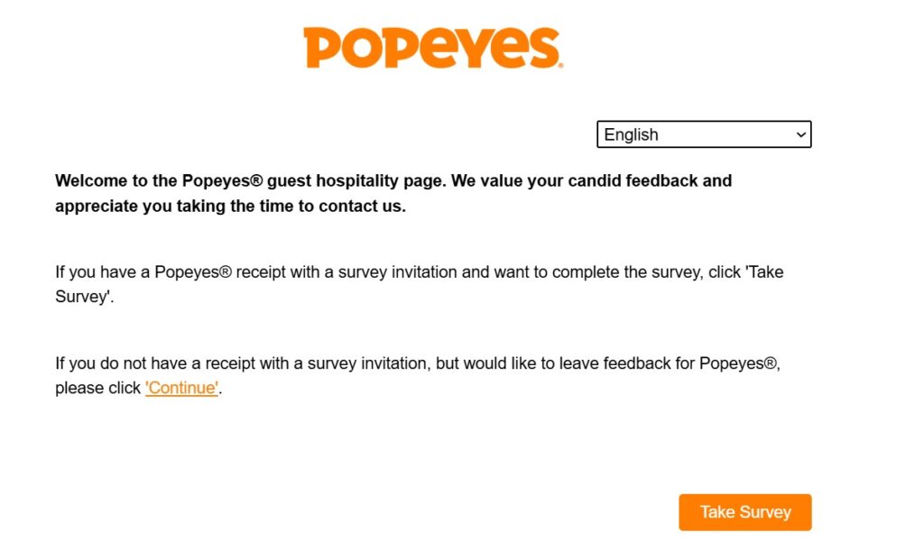Click the bold welcome message heading
This screenshot has height=560, width=924.
(x=393, y=193)
